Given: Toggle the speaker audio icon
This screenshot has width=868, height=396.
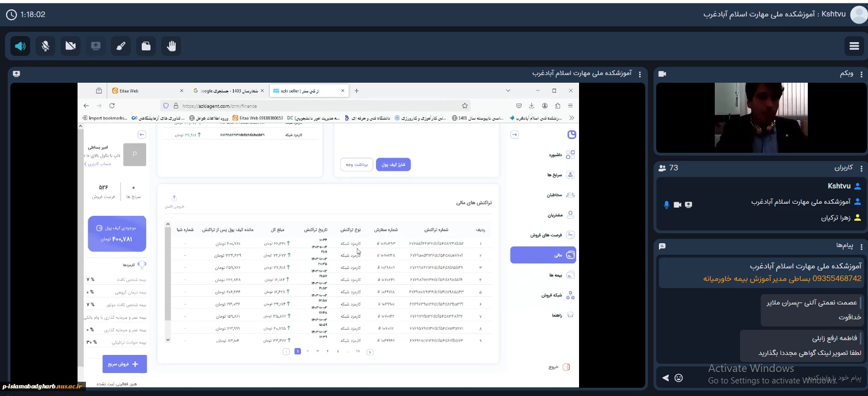Looking at the screenshot, I should click(20, 46).
